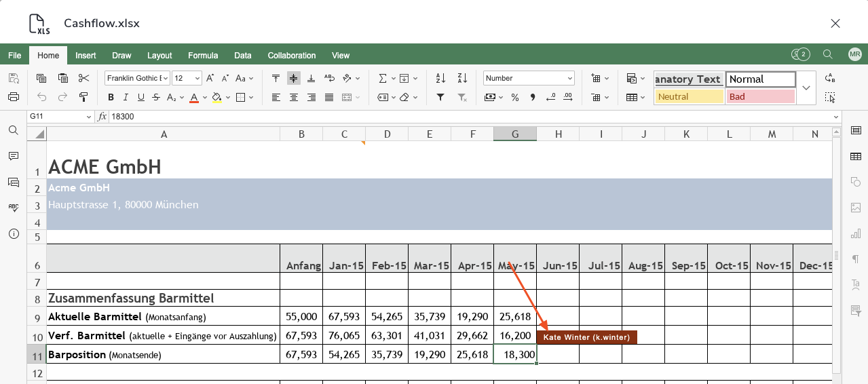Viewport: 868px width, 384px height.
Task: Open the font name dropdown
Action: click(137, 78)
